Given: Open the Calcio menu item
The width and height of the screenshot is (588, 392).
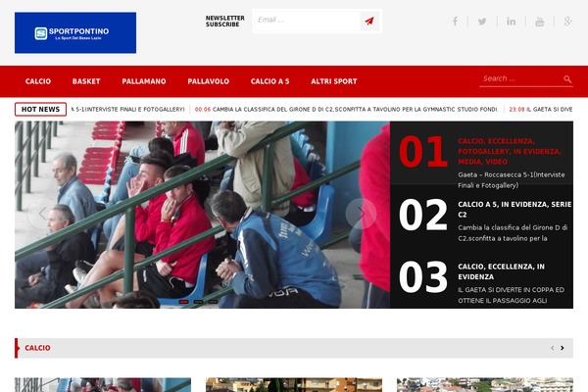Looking at the screenshot, I should click(38, 81).
